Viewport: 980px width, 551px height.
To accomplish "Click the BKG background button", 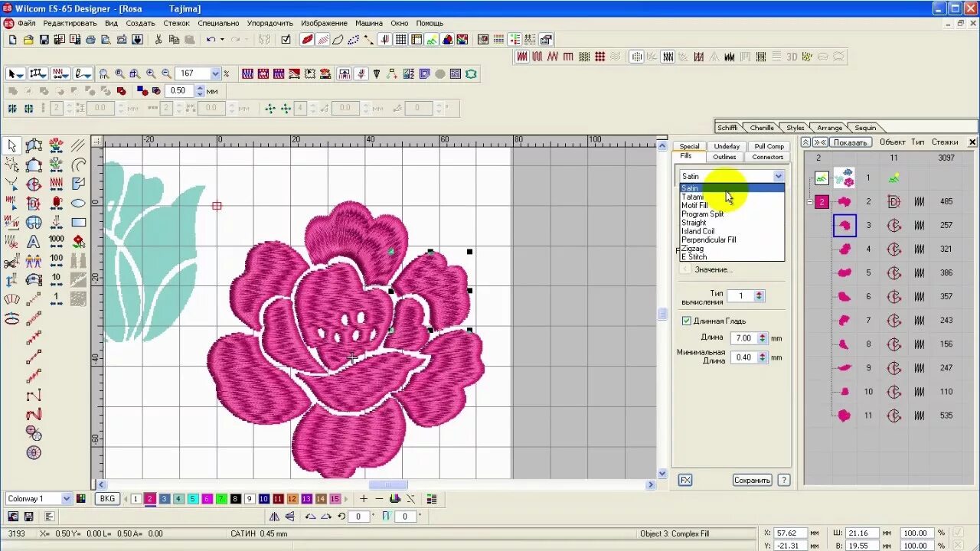I will [107, 499].
